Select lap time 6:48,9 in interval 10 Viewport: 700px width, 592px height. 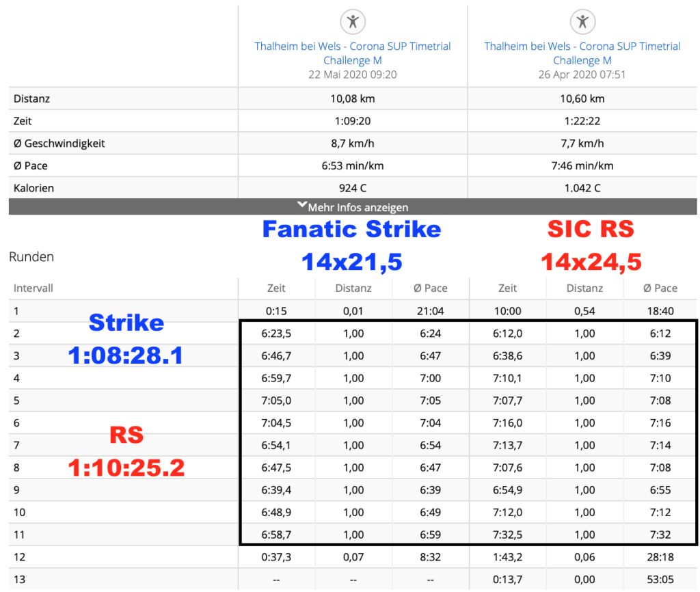[x=276, y=512]
